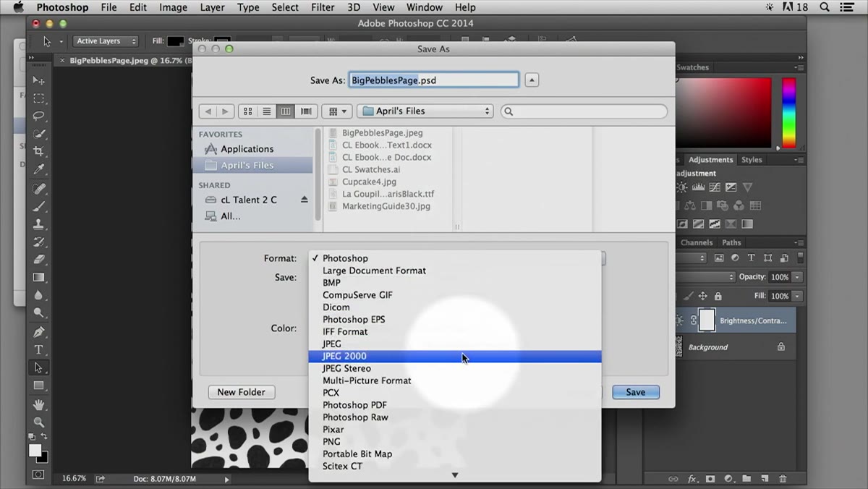Select the Lasso tool

coord(39,116)
